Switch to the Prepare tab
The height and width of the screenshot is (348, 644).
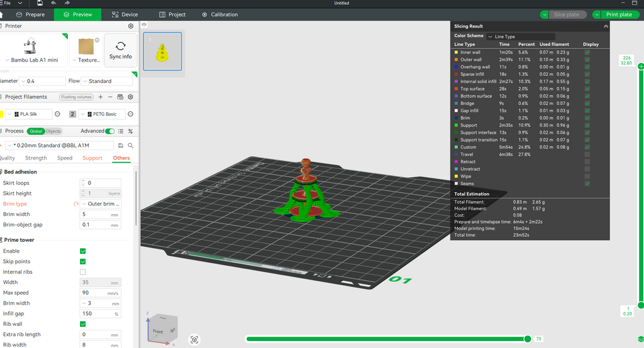point(30,14)
